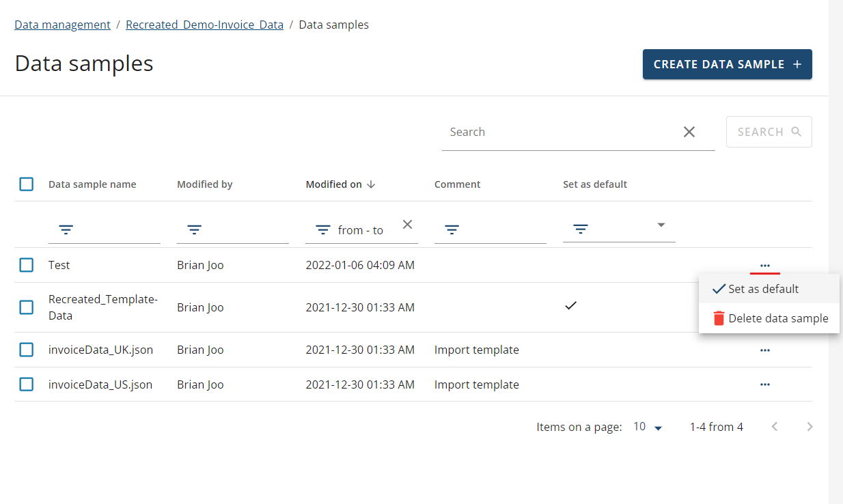Open actions menu for invoiceData_UK.json row
The height and width of the screenshot is (504, 843).
click(x=764, y=350)
